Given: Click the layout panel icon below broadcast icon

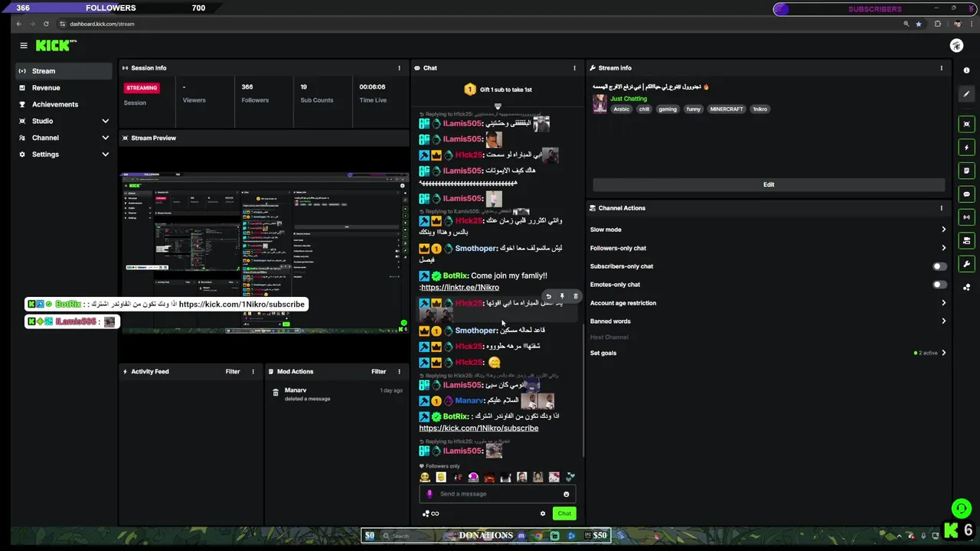Looking at the screenshot, I should point(967,241).
